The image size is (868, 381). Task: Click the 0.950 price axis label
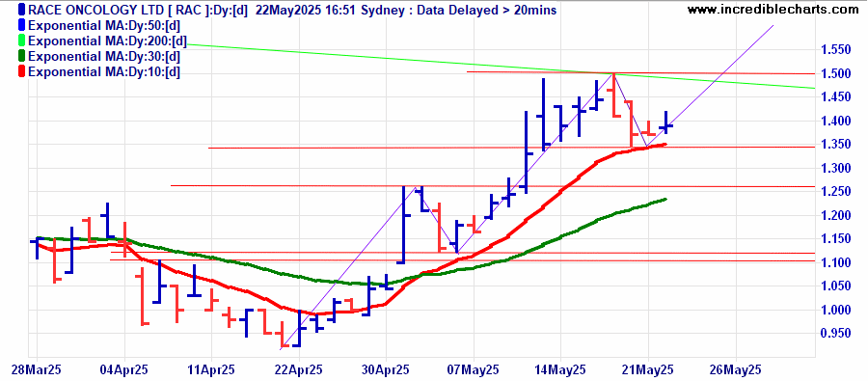(x=835, y=334)
